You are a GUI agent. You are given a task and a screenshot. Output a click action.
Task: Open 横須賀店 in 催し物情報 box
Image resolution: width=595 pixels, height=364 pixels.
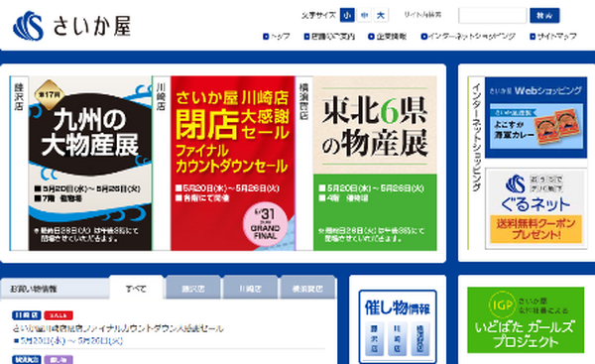[x=420, y=339]
